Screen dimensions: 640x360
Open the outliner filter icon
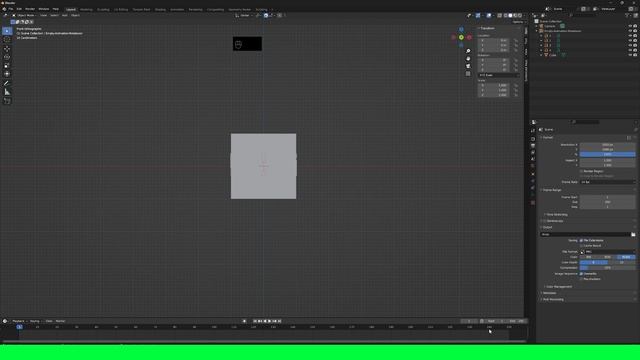click(x=627, y=16)
